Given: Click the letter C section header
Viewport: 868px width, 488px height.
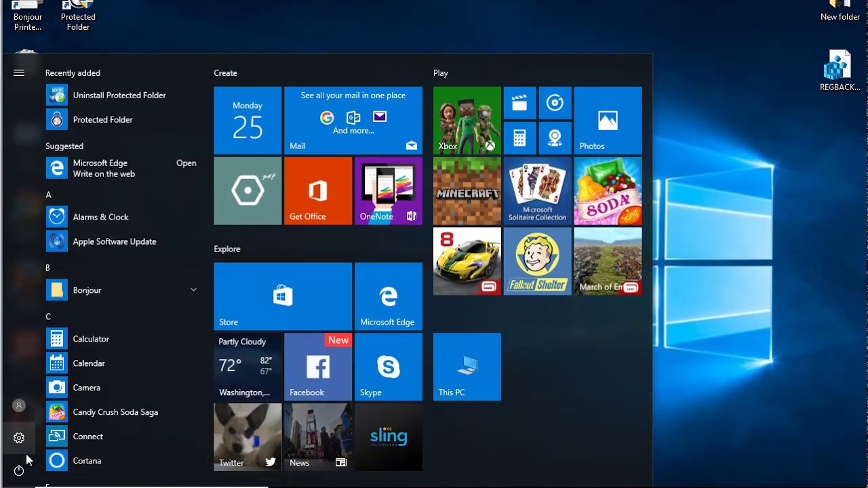Looking at the screenshot, I should (48, 317).
